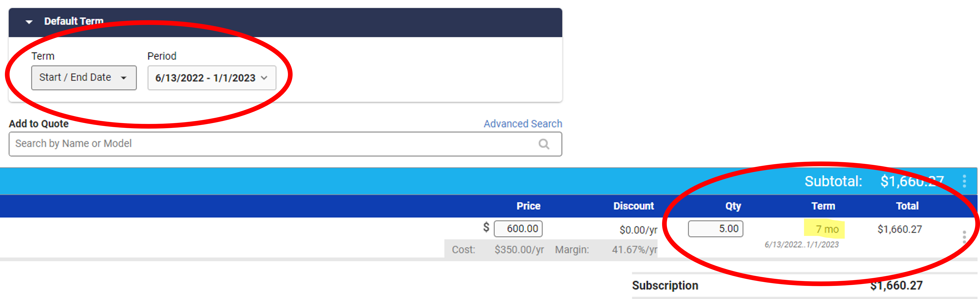Click the Qty field showing 5.00
Image resolution: width=980 pixels, height=299 pixels.
tap(715, 229)
